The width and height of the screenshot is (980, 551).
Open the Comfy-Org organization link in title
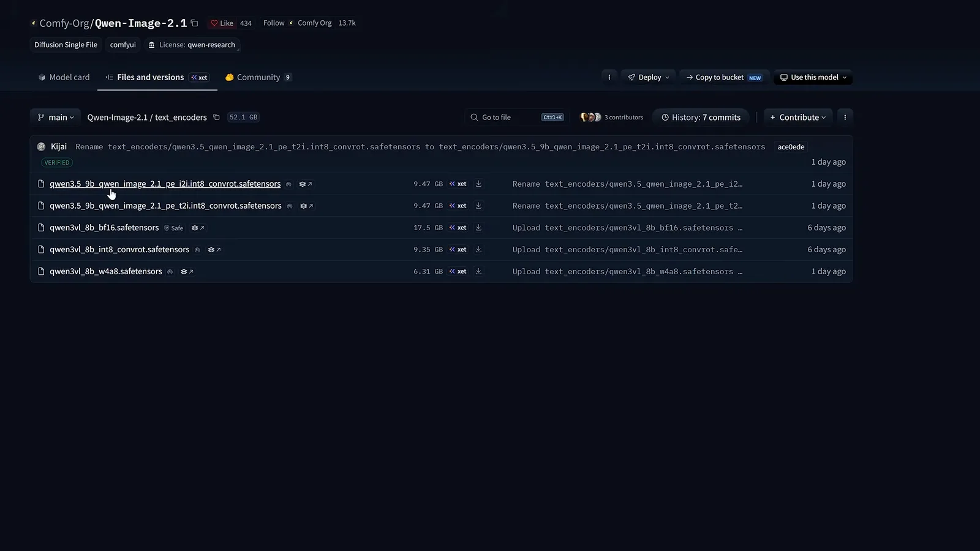point(64,23)
